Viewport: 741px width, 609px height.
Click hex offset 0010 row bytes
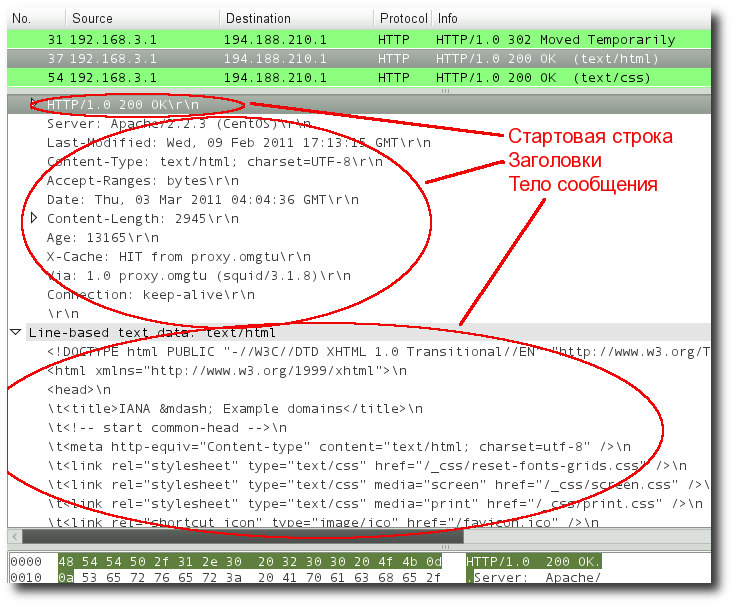(250, 577)
